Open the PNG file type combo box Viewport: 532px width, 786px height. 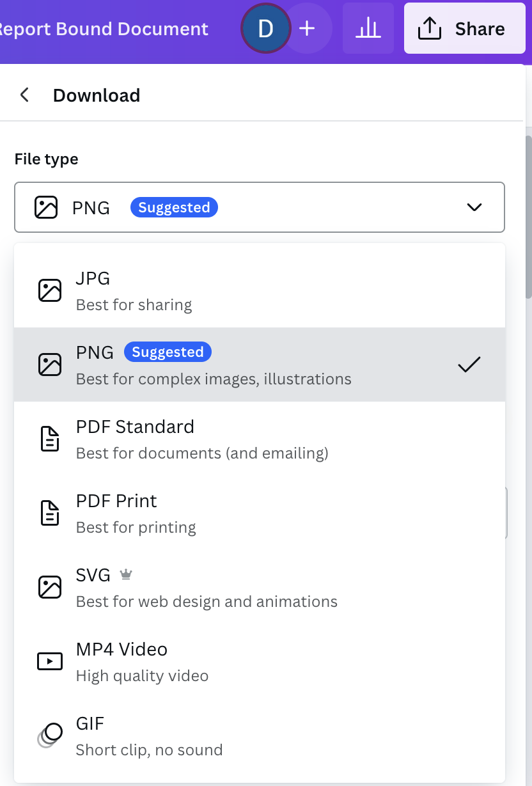(x=260, y=208)
